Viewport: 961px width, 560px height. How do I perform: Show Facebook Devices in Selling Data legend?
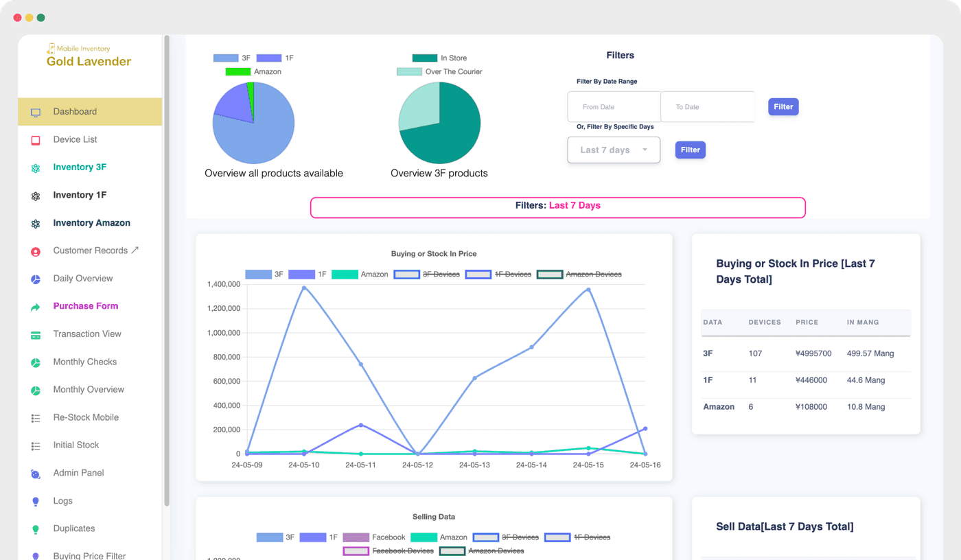click(389, 551)
